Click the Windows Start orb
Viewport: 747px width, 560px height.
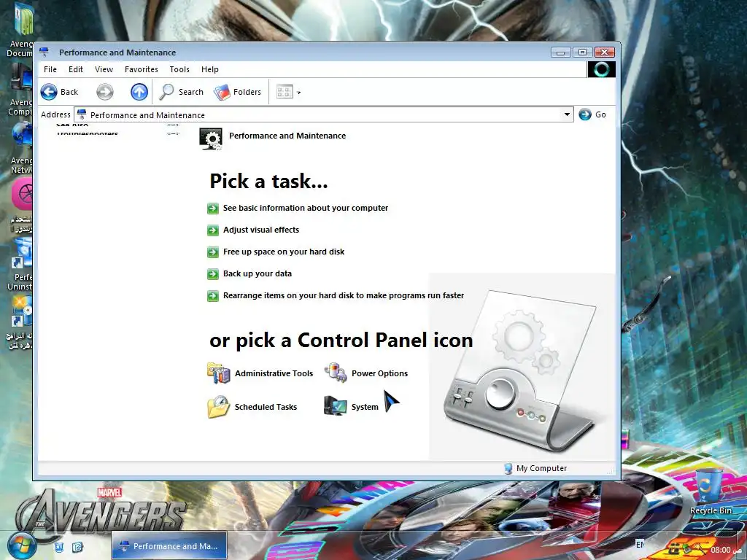point(21,545)
